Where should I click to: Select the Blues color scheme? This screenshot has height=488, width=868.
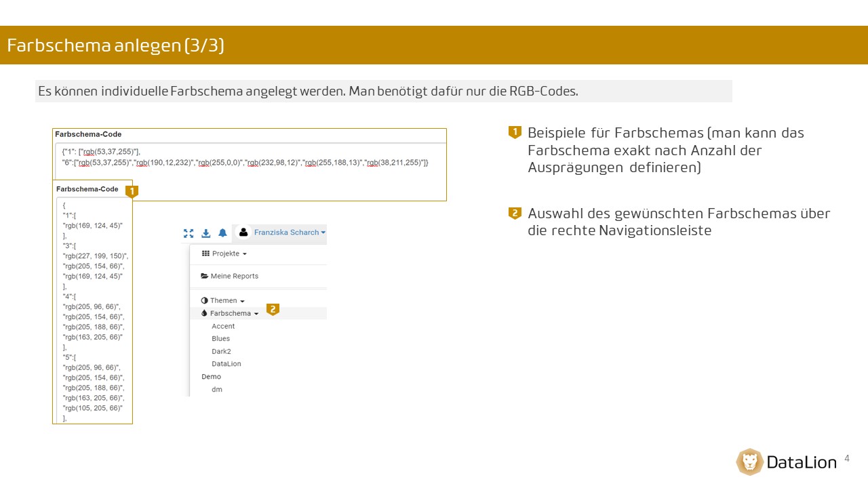pyautogui.click(x=221, y=339)
